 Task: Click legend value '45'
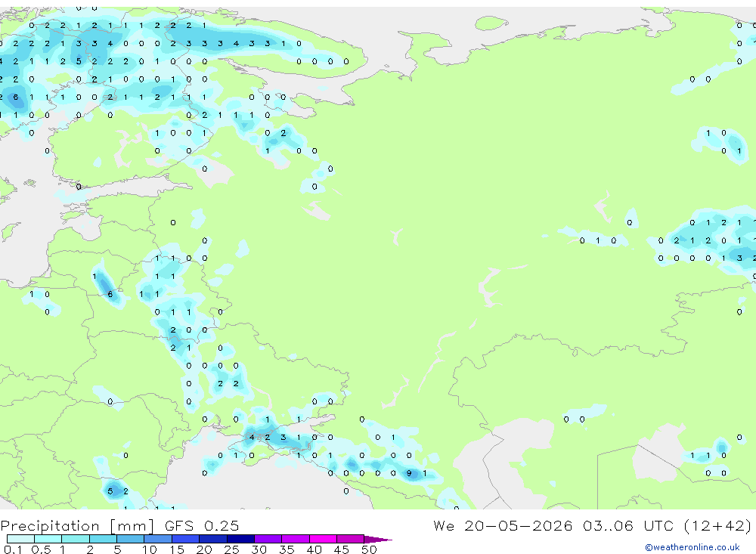click(342, 549)
